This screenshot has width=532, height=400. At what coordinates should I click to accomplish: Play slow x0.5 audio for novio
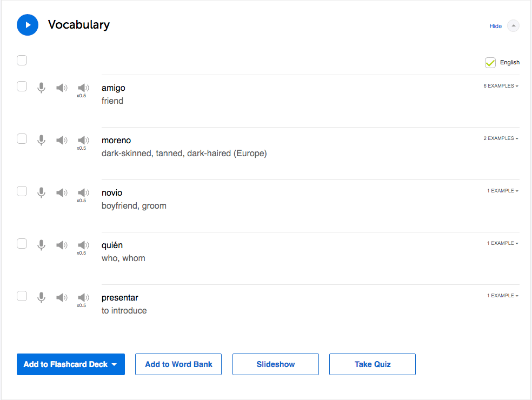[x=83, y=193]
